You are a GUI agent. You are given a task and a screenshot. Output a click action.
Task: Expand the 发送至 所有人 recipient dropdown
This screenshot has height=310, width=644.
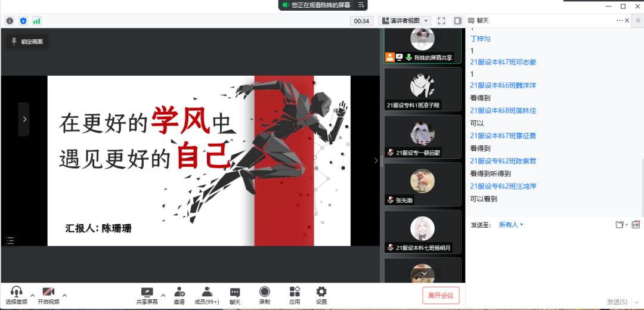[511, 225]
